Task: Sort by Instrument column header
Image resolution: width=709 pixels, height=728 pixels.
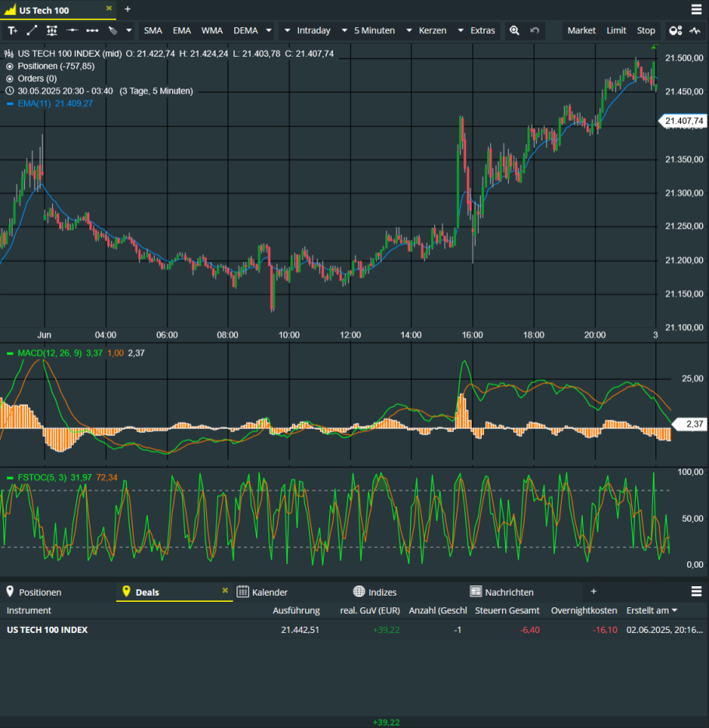Action: point(29,610)
